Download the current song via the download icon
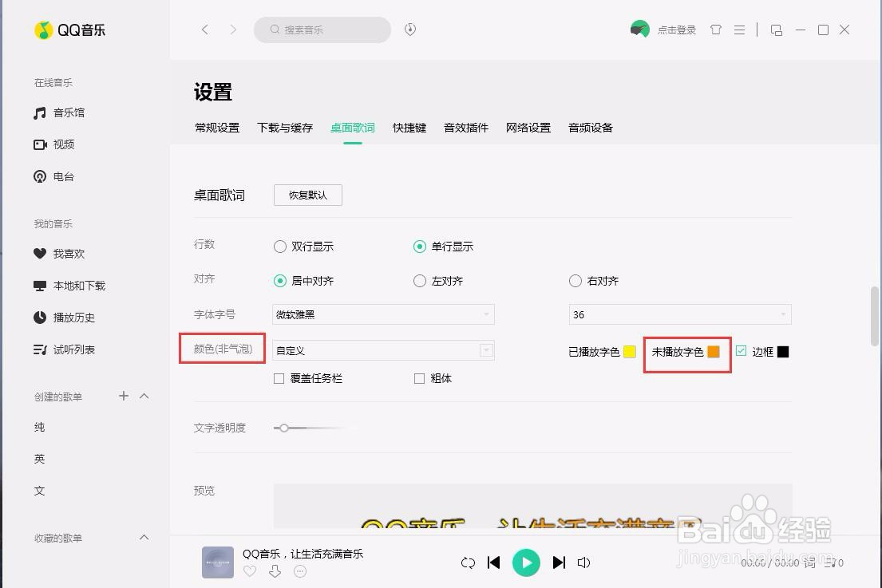This screenshot has height=588, width=882. point(275,571)
